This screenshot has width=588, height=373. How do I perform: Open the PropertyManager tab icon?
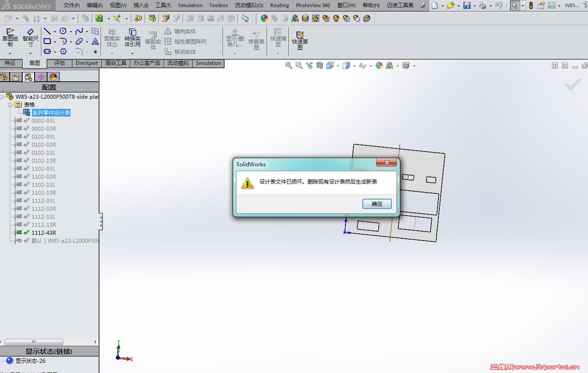[16, 77]
